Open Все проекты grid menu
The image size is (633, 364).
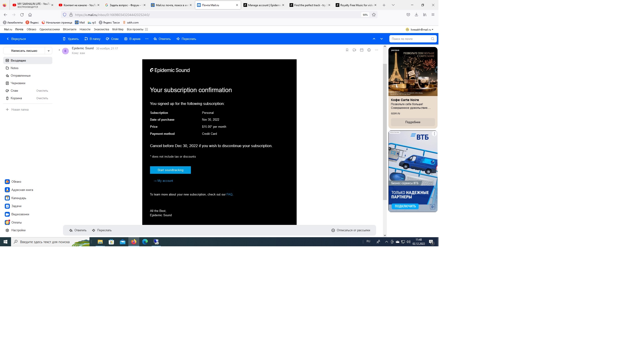click(137, 29)
